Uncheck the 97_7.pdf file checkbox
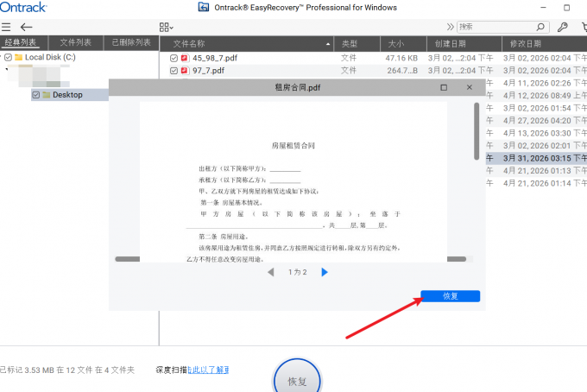Image resolution: width=587 pixels, height=392 pixels. coord(174,71)
